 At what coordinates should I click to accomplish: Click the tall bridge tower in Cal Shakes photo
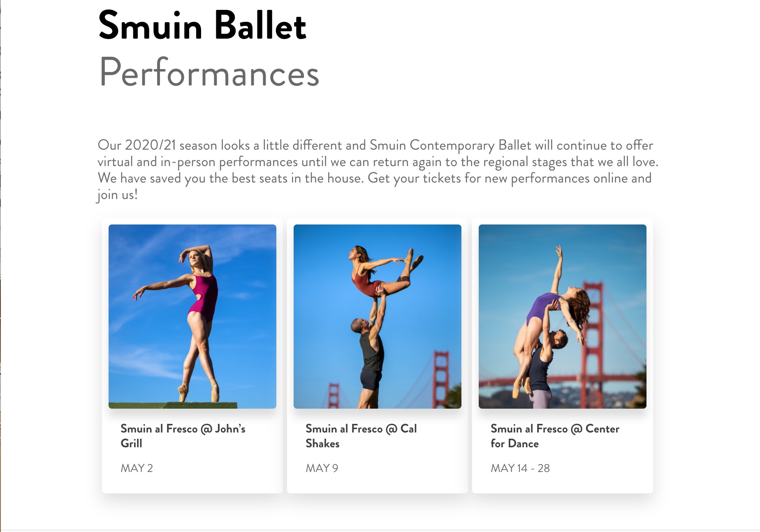(x=440, y=378)
